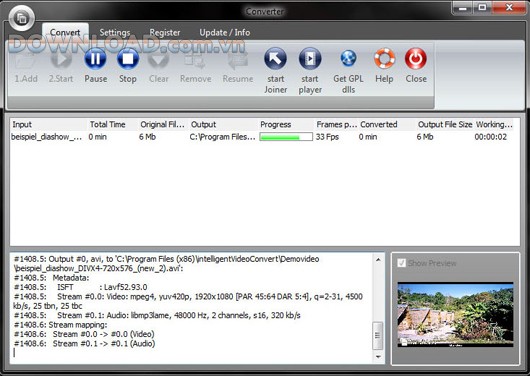Click the Output File Size column header
The width and height of the screenshot is (530, 376).
(x=445, y=124)
